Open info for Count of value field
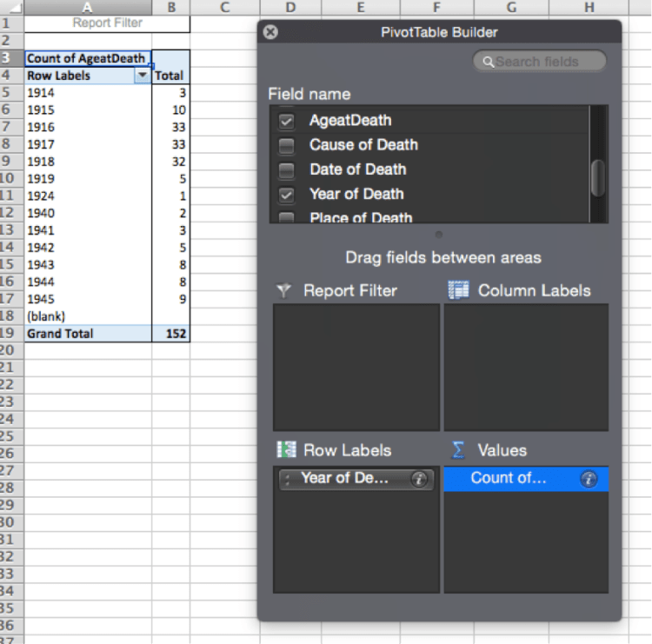The image size is (652, 644). [x=589, y=479]
